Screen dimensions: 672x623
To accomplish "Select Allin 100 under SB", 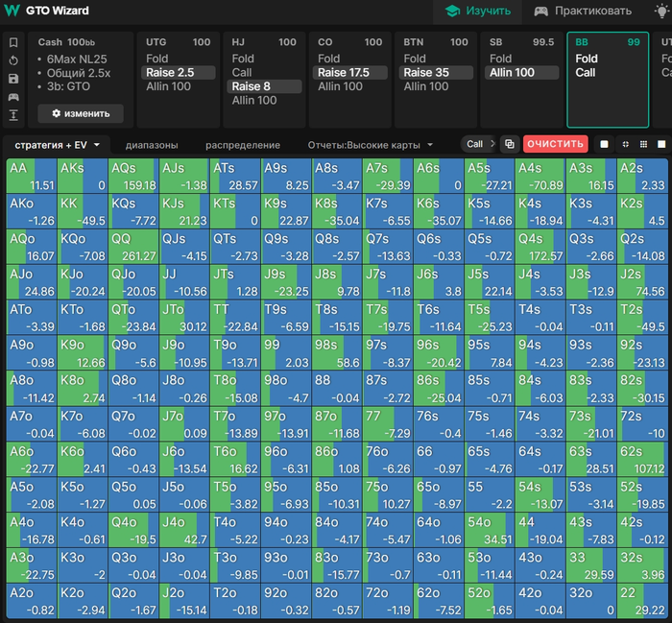I will click(x=521, y=72).
